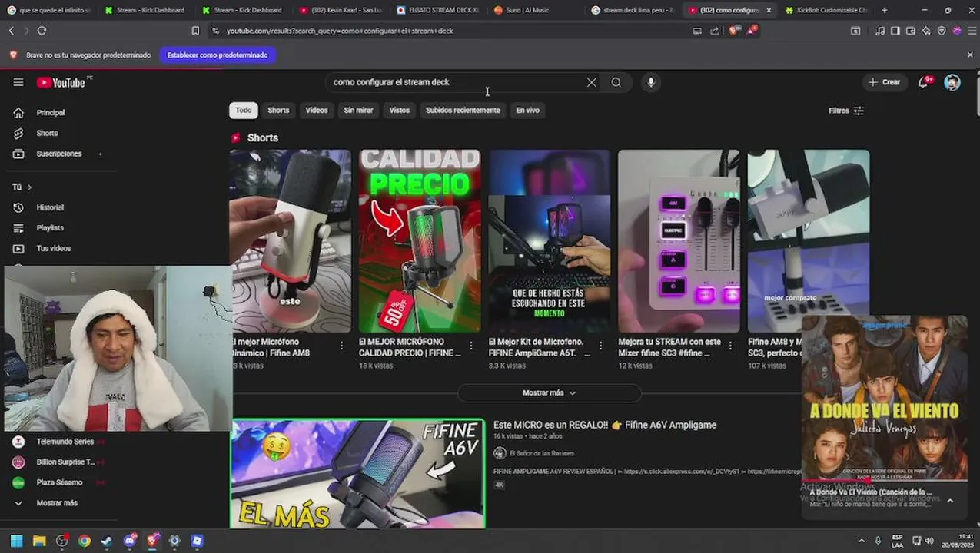Open YouTube notifications bell

coord(924,82)
